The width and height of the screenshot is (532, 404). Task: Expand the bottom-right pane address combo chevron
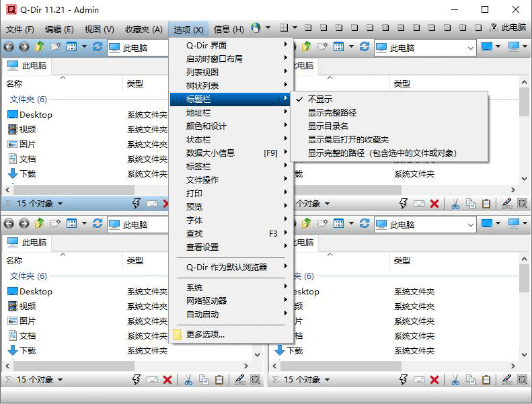point(470,225)
